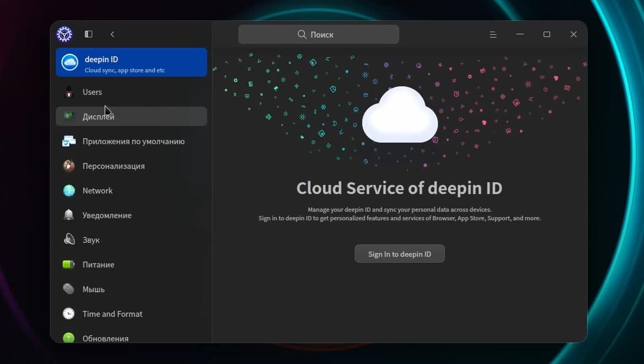Click the Звук speaker icon
This screenshot has height=364, width=644.
click(x=69, y=240)
